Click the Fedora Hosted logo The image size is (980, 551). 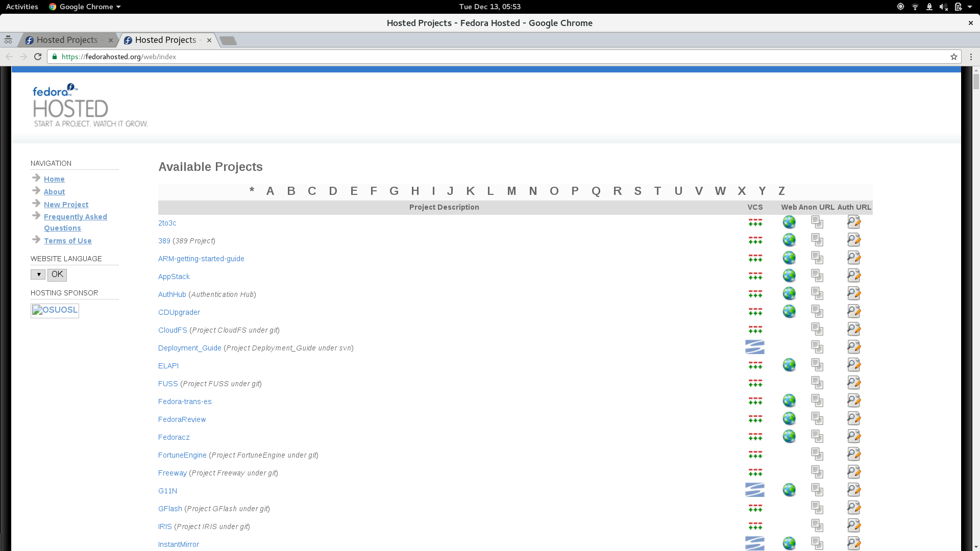90,105
